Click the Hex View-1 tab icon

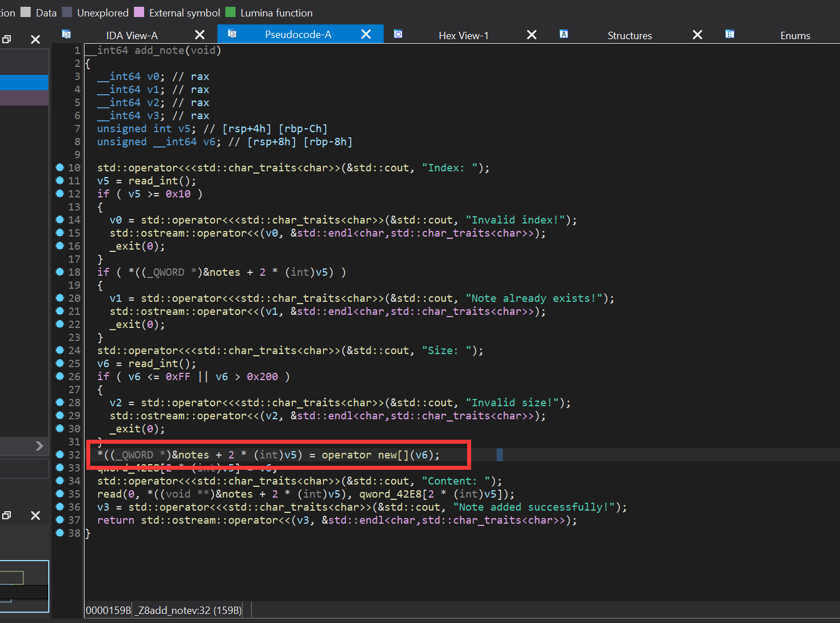[398, 34]
